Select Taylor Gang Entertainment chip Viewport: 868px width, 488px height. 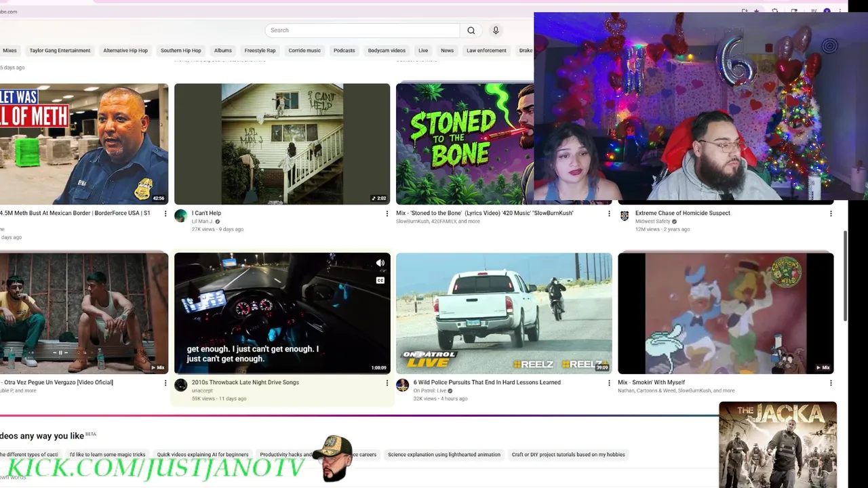(x=60, y=50)
